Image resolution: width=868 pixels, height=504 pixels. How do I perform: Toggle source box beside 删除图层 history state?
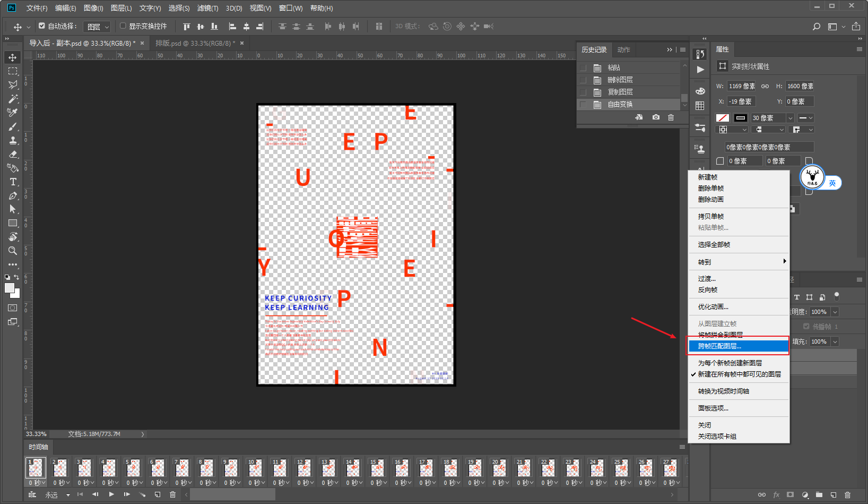[583, 80]
